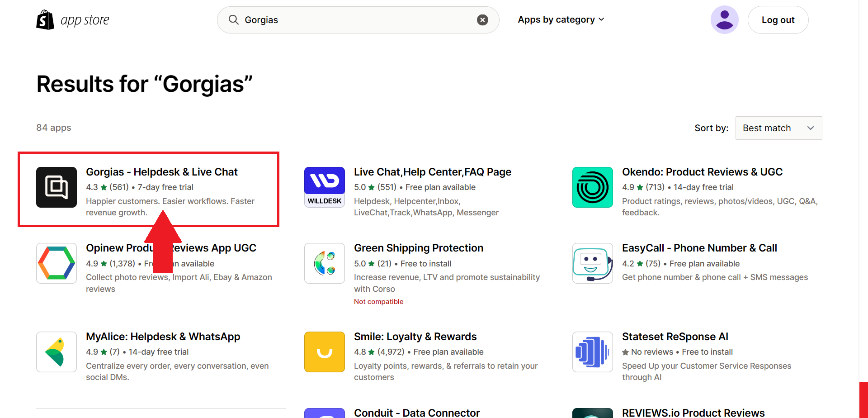This screenshot has height=418, width=868.
Task: Click the Okendo app icon
Action: [593, 187]
